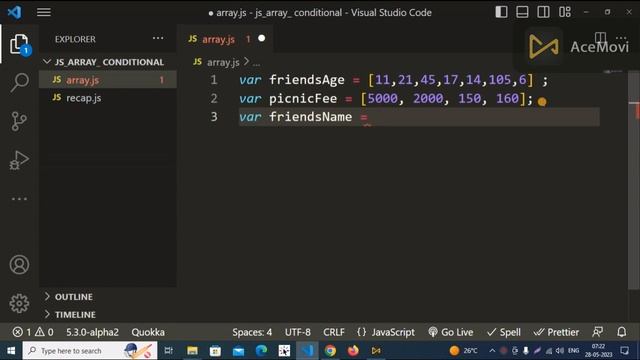
Task: Click the value 105 in friendsAge array
Action: 500,80
